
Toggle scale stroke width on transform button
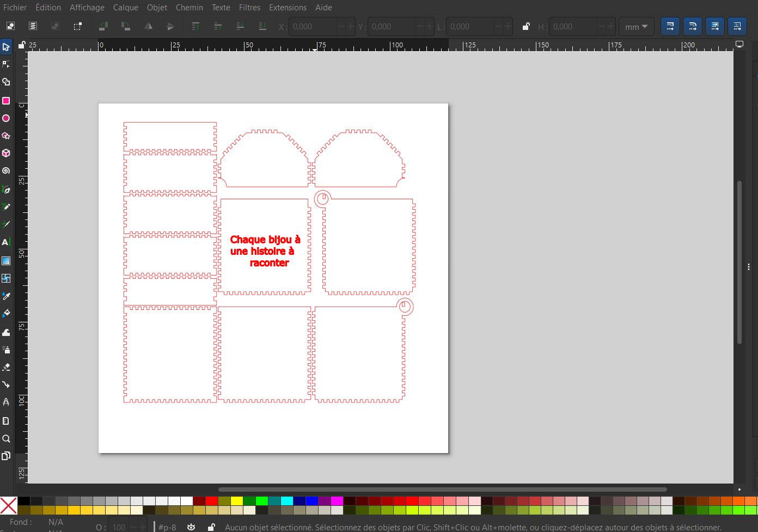[x=670, y=26]
